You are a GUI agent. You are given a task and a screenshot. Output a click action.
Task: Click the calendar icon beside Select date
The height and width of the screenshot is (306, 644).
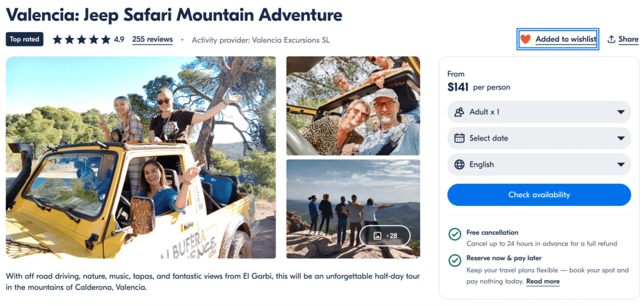459,139
